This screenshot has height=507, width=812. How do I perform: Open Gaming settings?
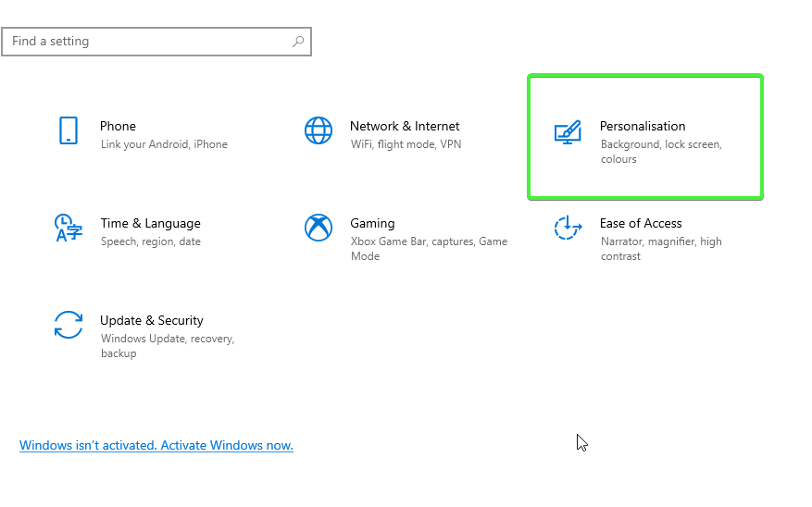pyautogui.click(x=372, y=224)
